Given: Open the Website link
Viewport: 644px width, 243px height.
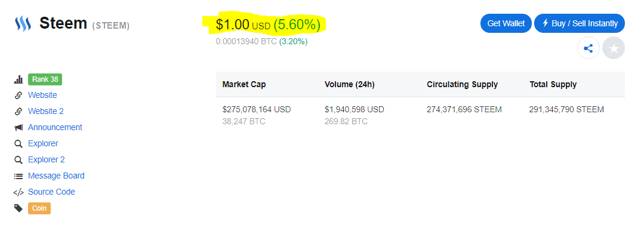Looking at the screenshot, I should point(42,95).
